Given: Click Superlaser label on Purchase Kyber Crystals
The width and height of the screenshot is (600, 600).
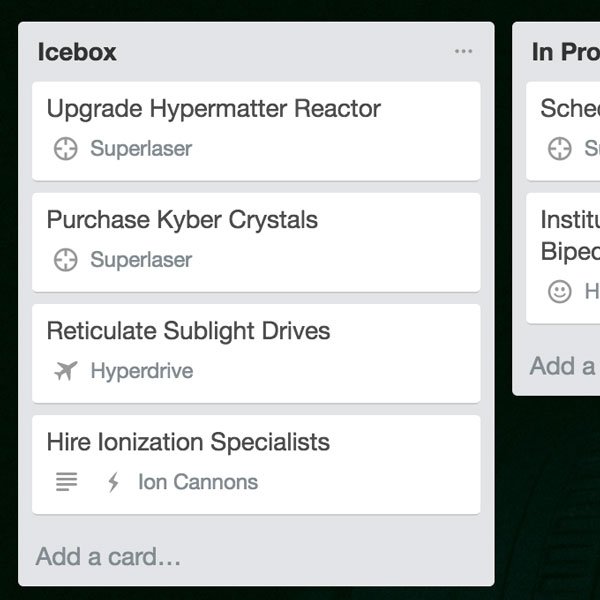Looking at the screenshot, I should click(x=141, y=260).
